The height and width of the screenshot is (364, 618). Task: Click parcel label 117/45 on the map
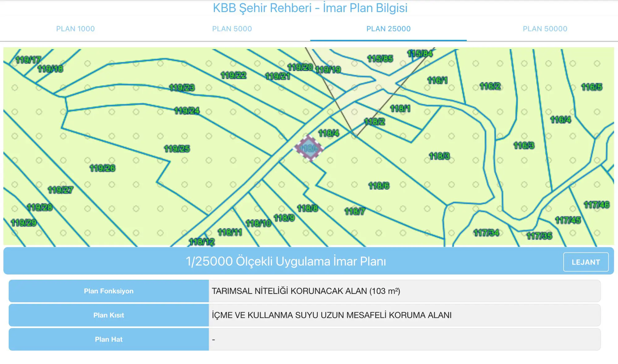568,220
